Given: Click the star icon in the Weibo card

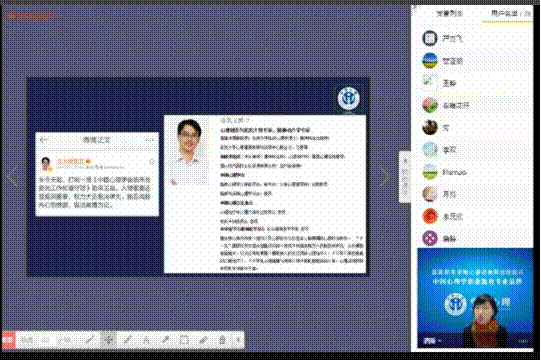Looking at the screenshot, I should pyautogui.click(x=151, y=161).
